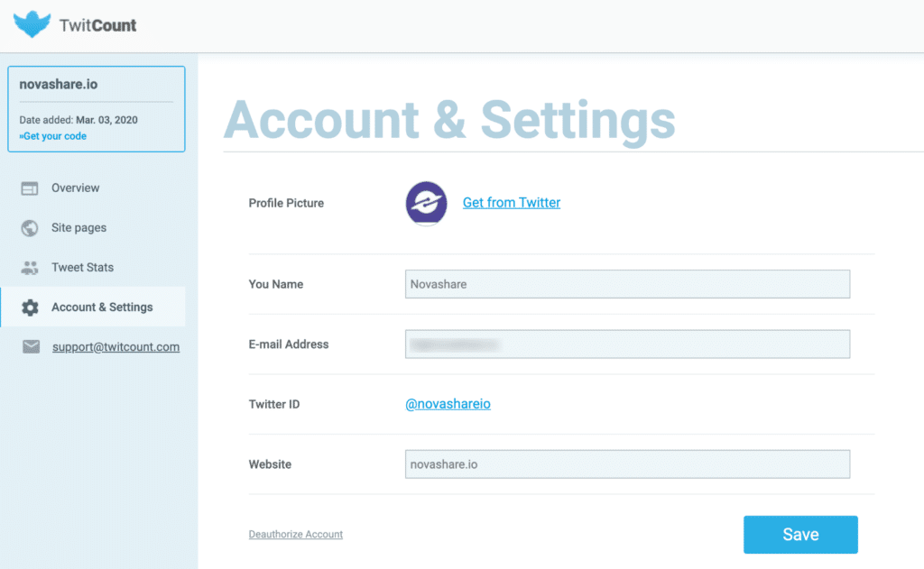Open the Tweet Stats menu item

tap(82, 268)
